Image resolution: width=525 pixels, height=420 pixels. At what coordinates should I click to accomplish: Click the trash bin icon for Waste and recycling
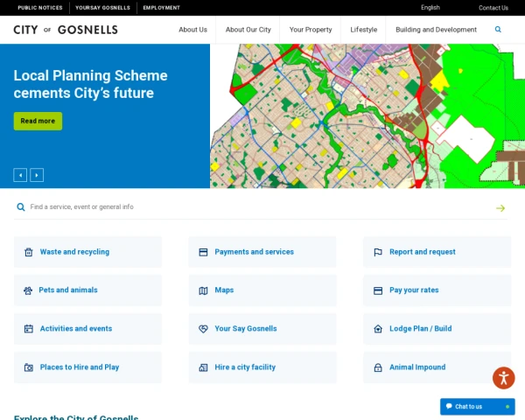coord(29,252)
